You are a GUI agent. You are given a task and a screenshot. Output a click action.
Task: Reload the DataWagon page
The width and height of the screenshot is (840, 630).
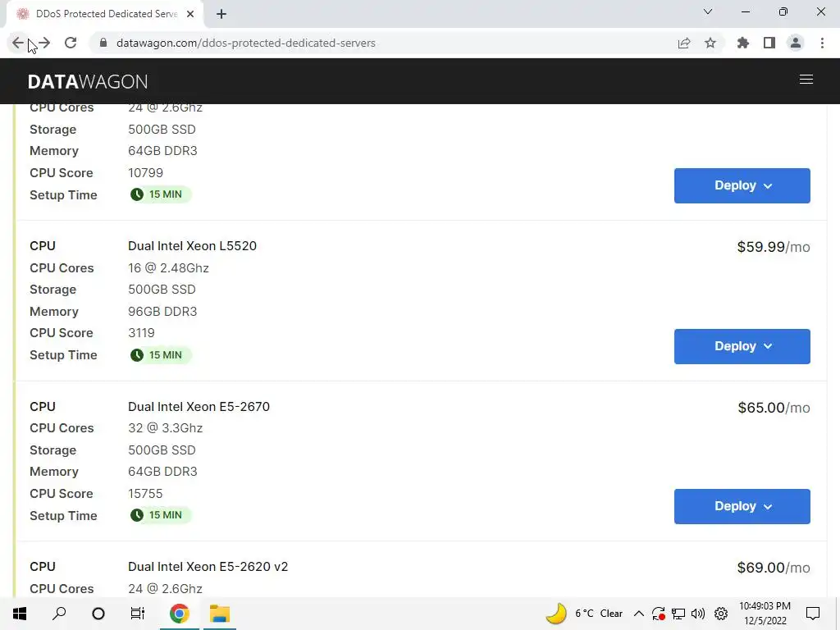point(71,43)
